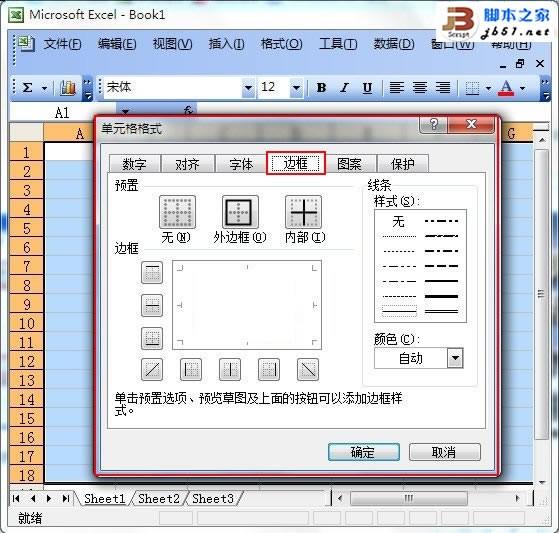Align text left in toolbar
This screenshot has height=533, width=559.
coord(396,87)
